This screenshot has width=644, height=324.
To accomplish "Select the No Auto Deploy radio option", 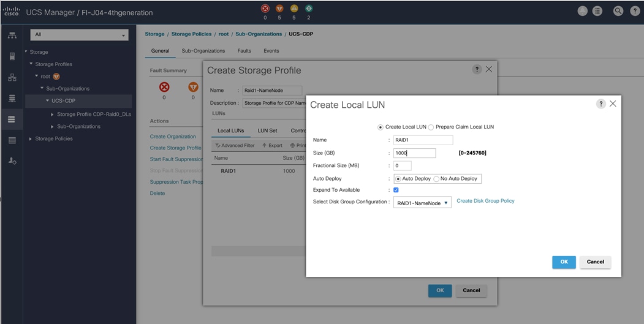I will 436,179.
